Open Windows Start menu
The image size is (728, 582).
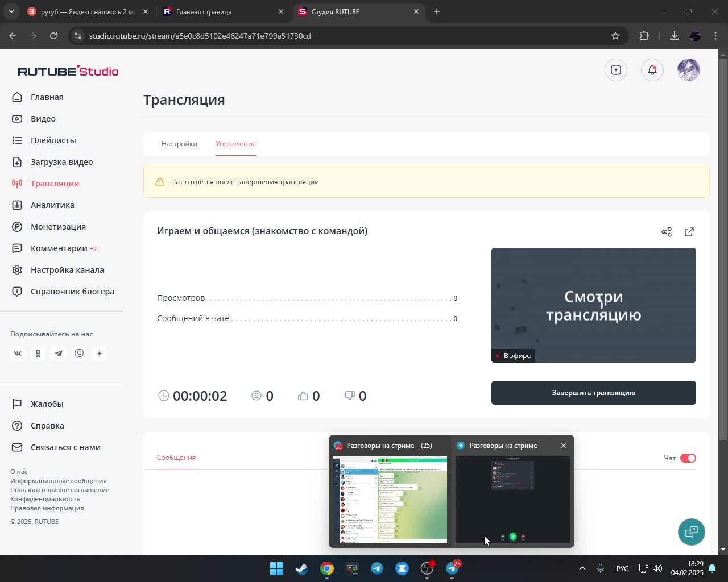pyautogui.click(x=276, y=568)
